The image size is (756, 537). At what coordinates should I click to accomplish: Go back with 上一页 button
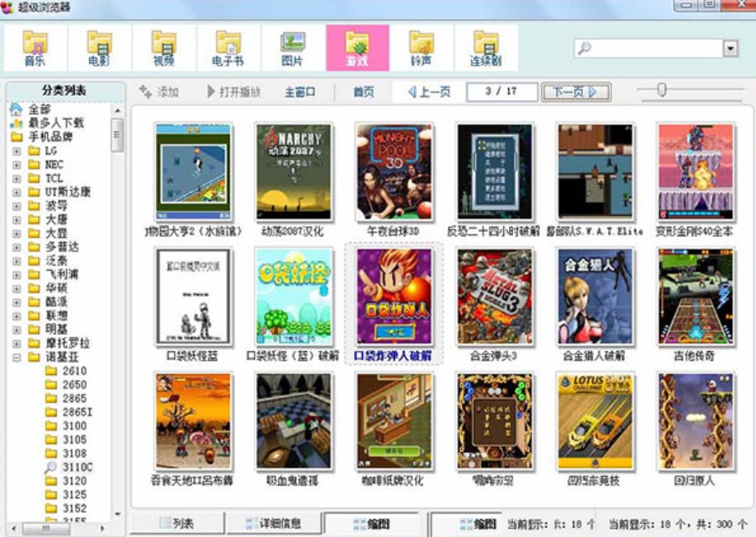tap(429, 92)
